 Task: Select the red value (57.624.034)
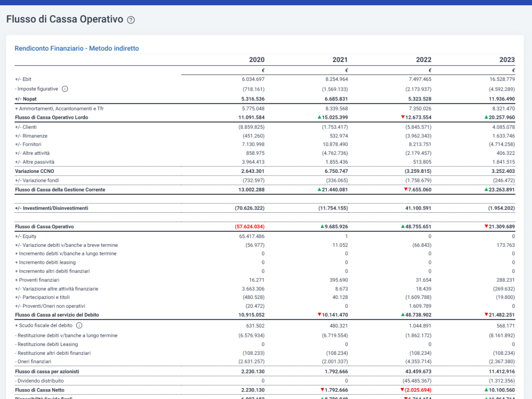(250, 227)
